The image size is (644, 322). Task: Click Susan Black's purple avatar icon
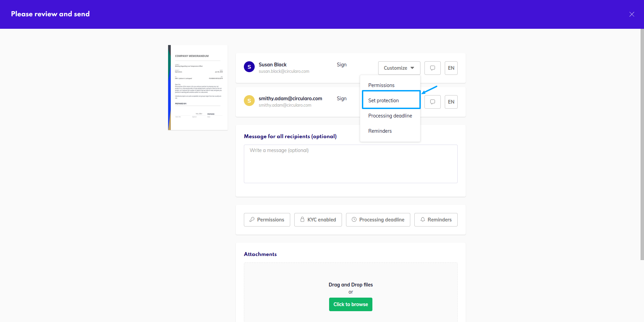click(x=249, y=67)
